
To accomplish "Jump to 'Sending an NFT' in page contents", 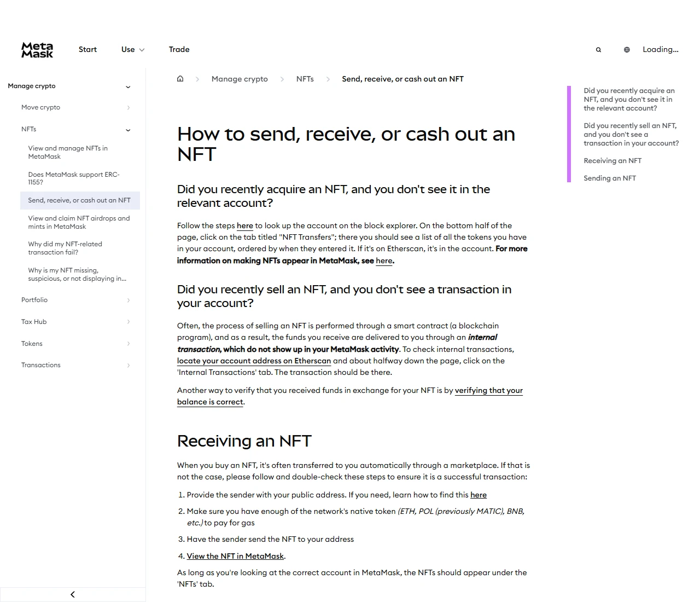I will click(610, 178).
